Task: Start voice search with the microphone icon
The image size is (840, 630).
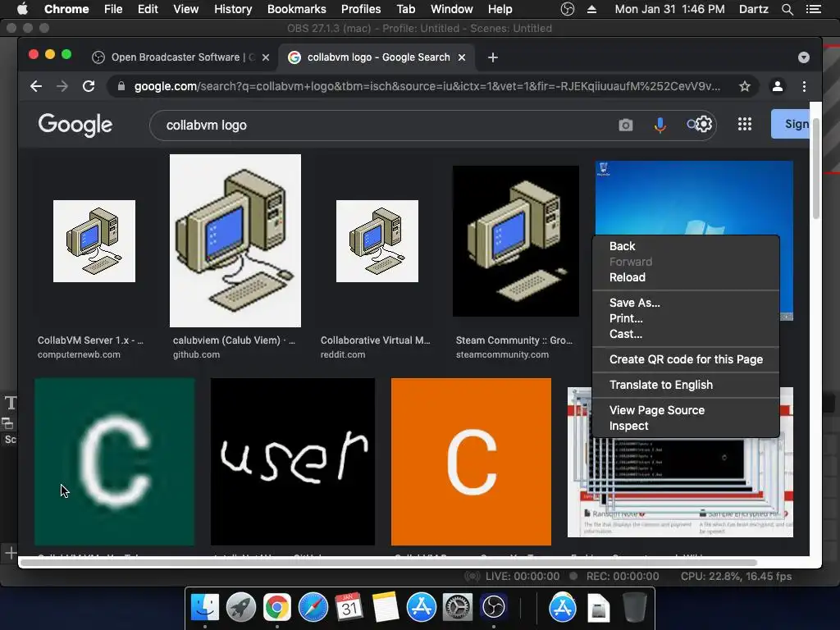Action: tap(660, 125)
